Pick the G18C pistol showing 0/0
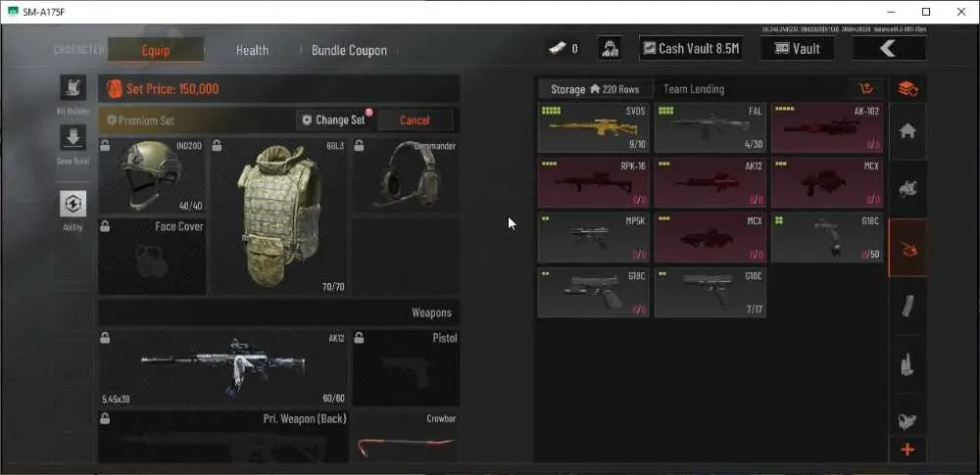This screenshot has width=980, height=475. pyautogui.click(x=593, y=293)
